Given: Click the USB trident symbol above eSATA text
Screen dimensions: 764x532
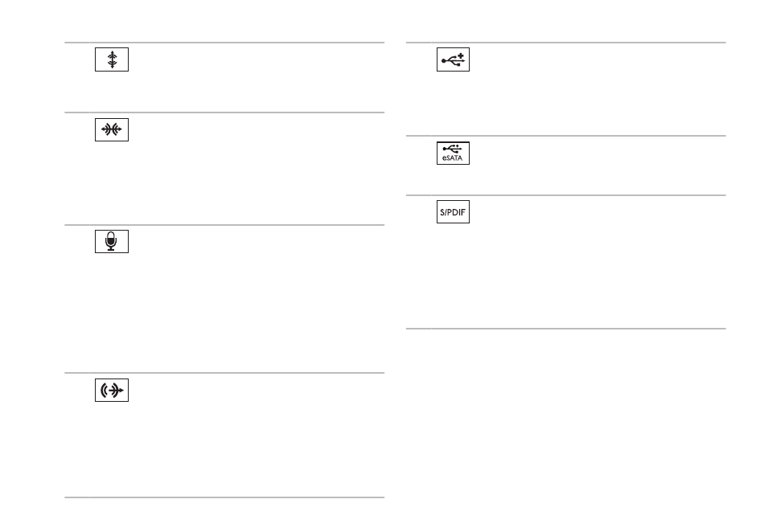Looking at the screenshot, I should click(x=453, y=148).
